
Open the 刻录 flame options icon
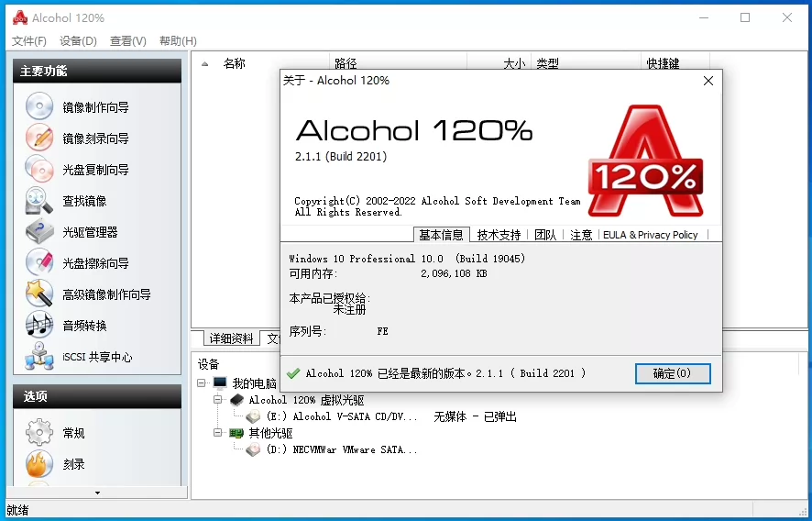click(38, 464)
